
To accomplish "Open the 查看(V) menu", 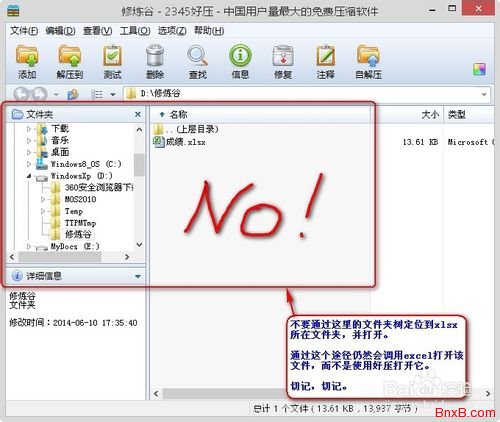I will (x=97, y=31).
